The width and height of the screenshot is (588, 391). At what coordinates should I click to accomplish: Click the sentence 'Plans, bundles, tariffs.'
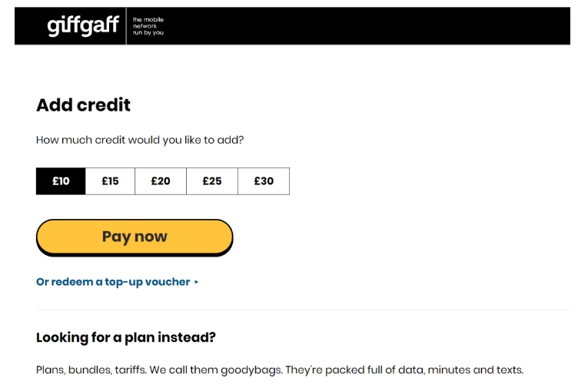click(91, 369)
